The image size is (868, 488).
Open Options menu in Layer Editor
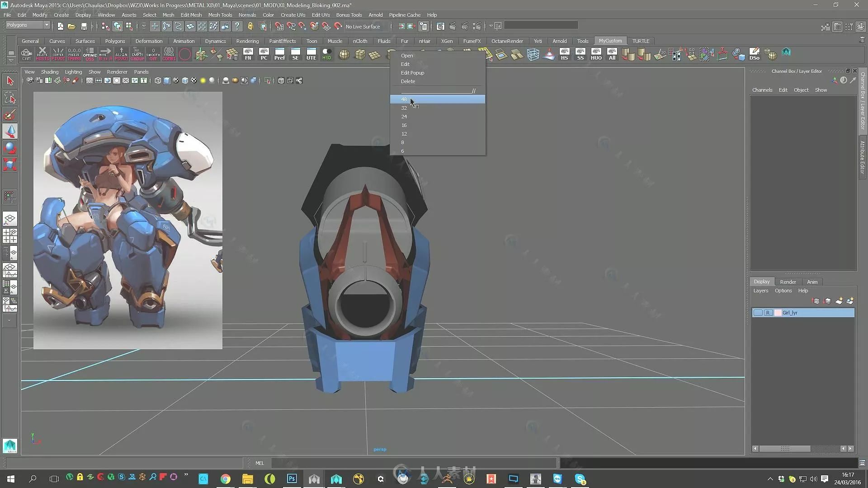click(783, 291)
